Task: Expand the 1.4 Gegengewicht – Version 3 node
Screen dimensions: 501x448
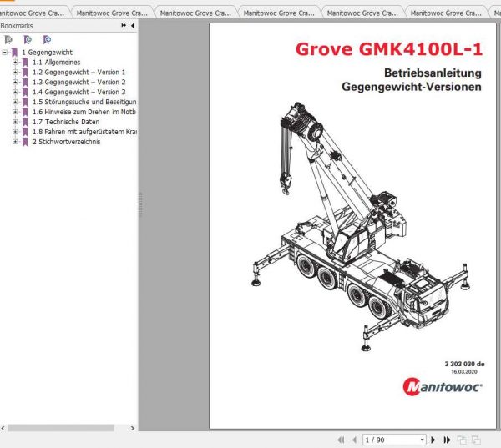Action: click(x=15, y=92)
